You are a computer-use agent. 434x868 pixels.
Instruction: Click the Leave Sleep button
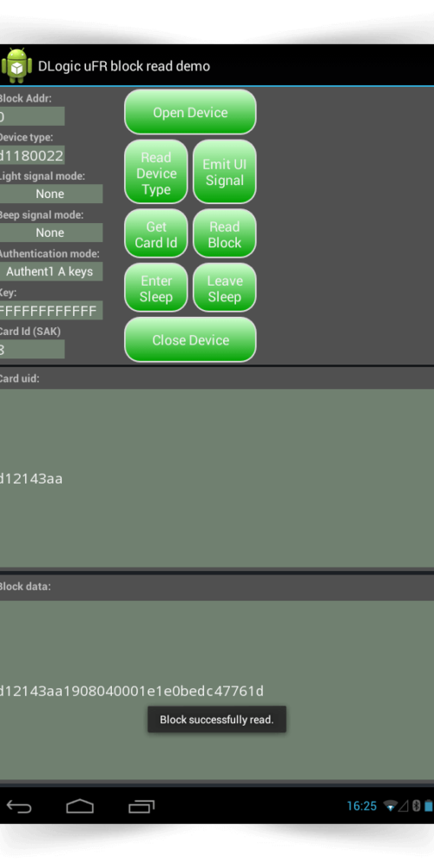(225, 288)
